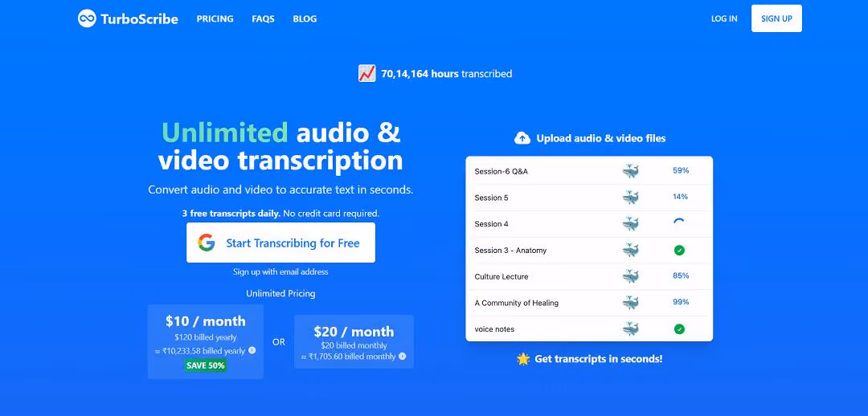The width and height of the screenshot is (868, 416).
Task: Click the loading spinner for Session 4
Action: [679, 223]
